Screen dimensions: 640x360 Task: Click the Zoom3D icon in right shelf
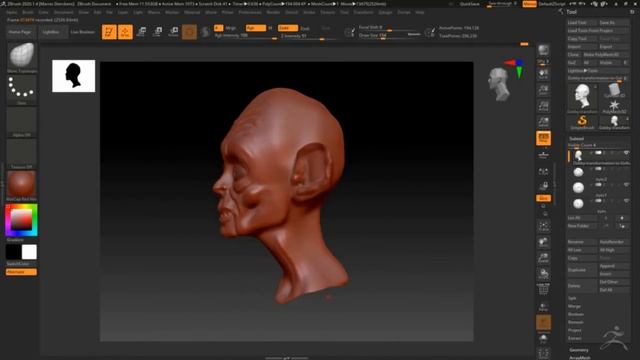pos(543,258)
